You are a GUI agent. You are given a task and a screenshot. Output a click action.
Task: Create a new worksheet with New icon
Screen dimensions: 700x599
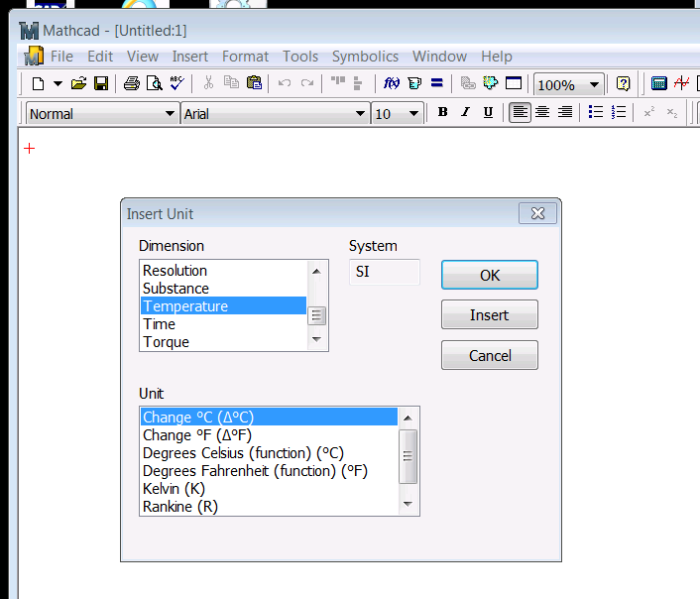(39, 83)
